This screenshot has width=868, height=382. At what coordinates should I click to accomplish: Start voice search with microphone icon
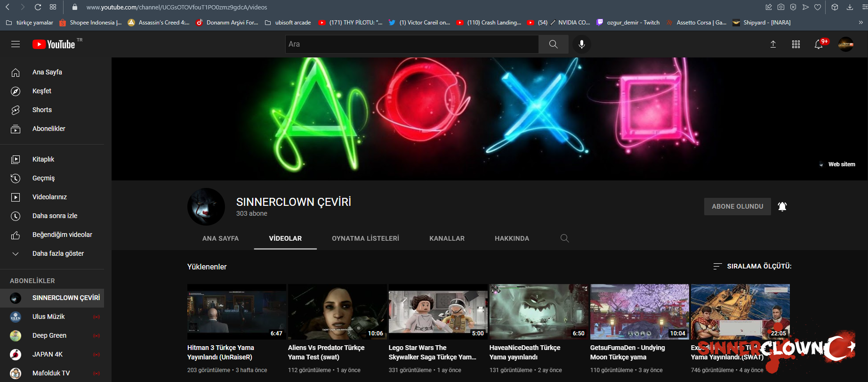(582, 44)
